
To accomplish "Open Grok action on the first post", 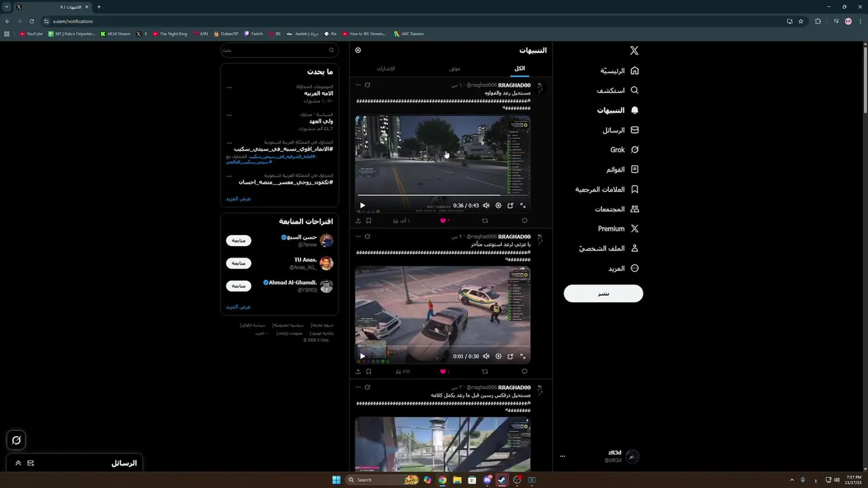I will (367, 85).
